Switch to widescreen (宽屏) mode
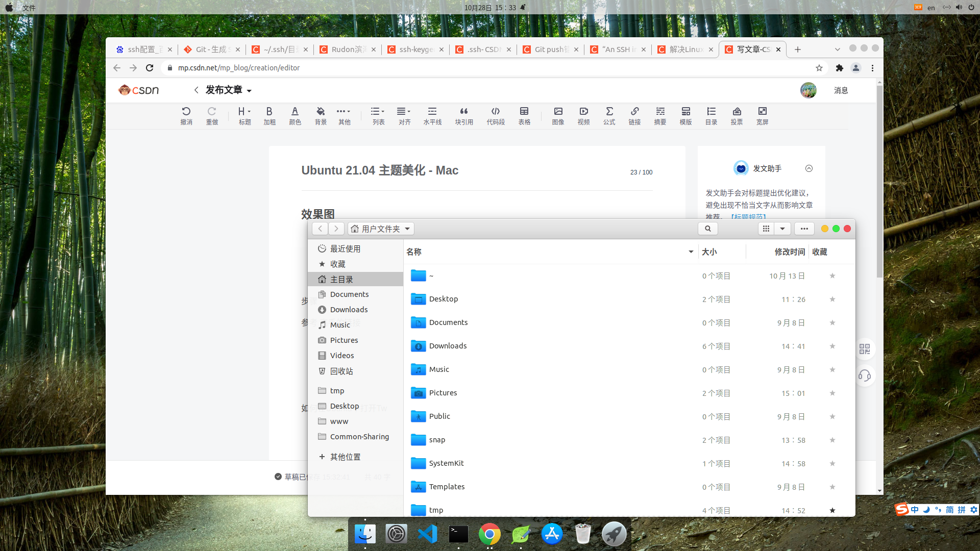980x551 pixels. pos(762,116)
